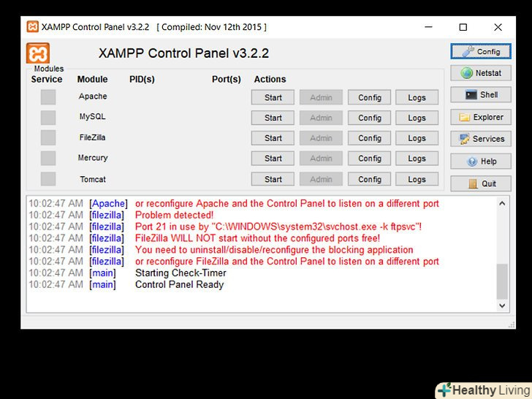Click the log scrollbar up arrow
Screen dimensions: 532x399
point(502,204)
